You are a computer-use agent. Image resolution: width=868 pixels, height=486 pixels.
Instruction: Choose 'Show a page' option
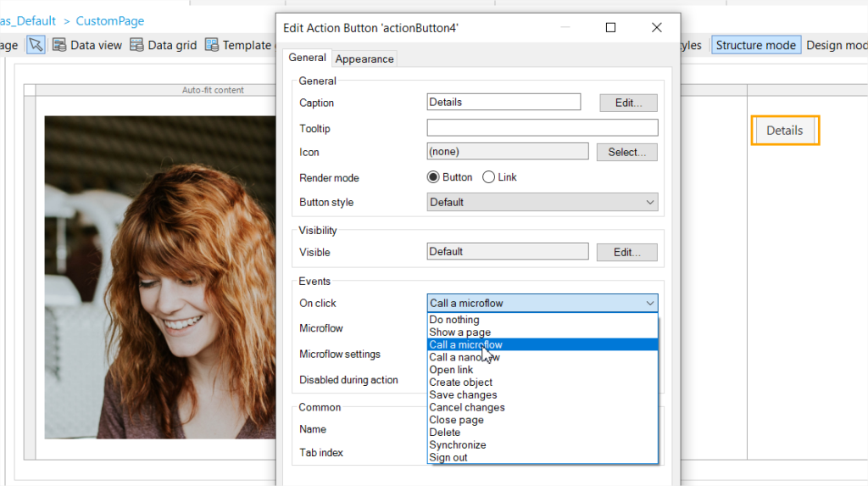click(x=542, y=332)
